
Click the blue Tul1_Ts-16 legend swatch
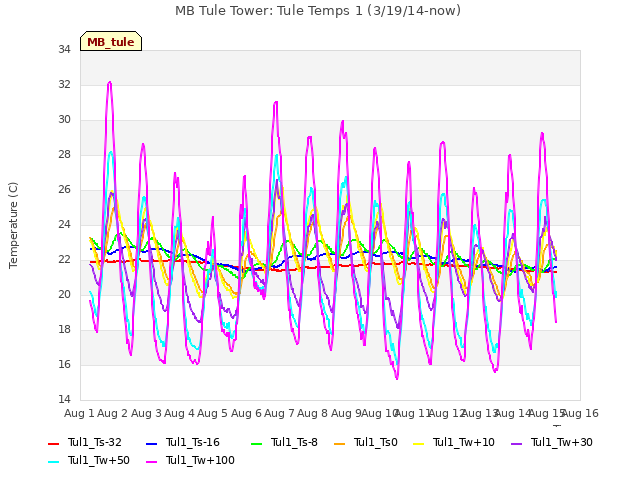[151, 443]
